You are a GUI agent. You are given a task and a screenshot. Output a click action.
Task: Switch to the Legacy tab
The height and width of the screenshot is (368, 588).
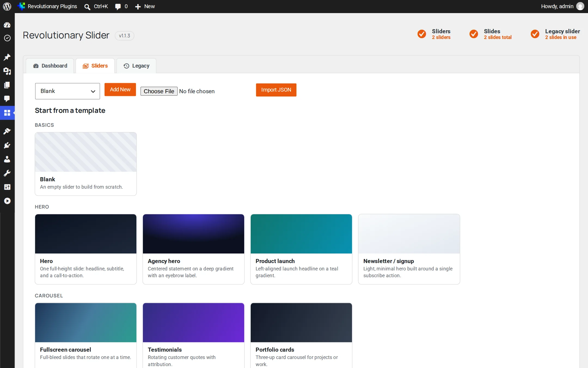(x=136, y=66)
